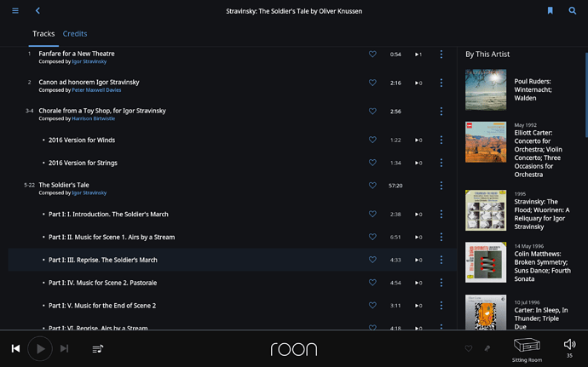Open Peter Maxwell Davies composer link
Viewport: 588px width, 367px height.
(96, 90)
